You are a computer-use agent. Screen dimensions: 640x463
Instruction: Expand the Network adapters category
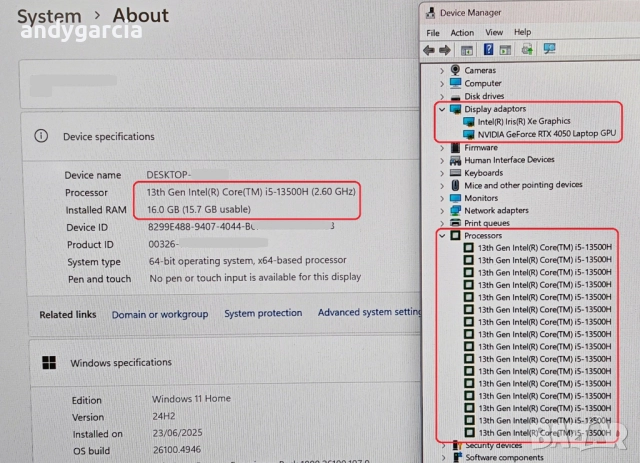point(442,211)
